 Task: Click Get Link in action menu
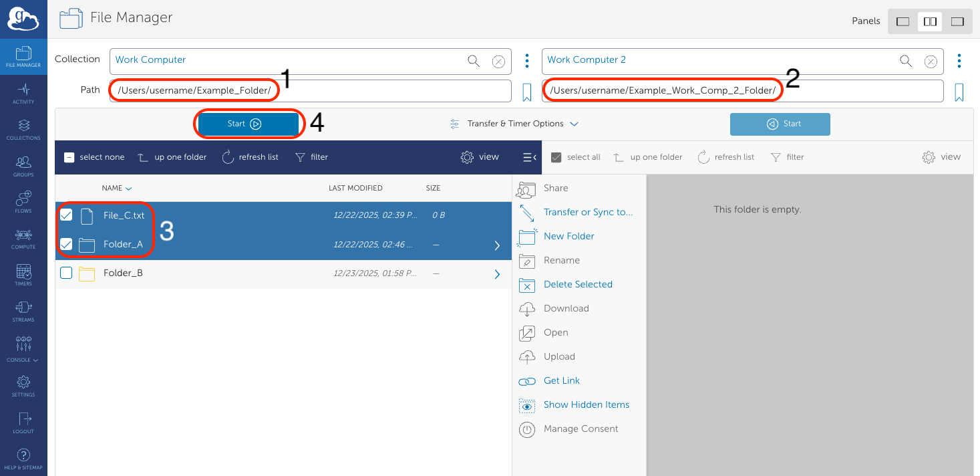(x=561, y=380)
